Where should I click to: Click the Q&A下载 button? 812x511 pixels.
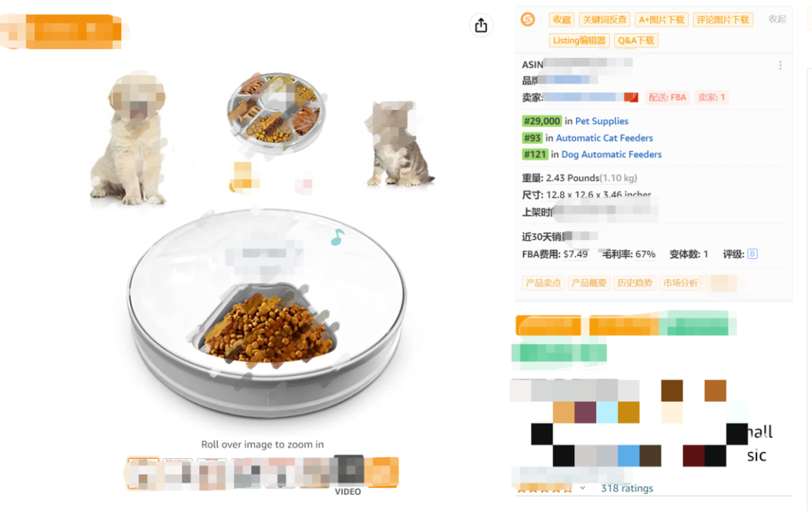(x=636, y=41)
